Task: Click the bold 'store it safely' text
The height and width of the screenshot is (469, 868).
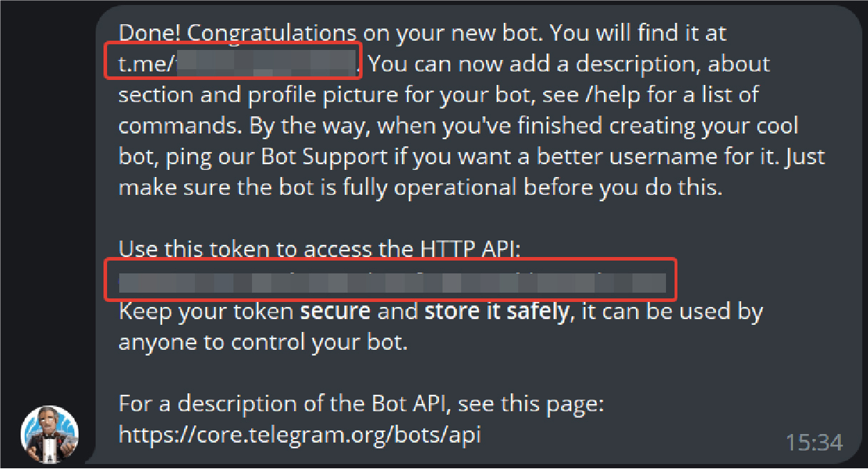Action: click(x=498, y=311)
